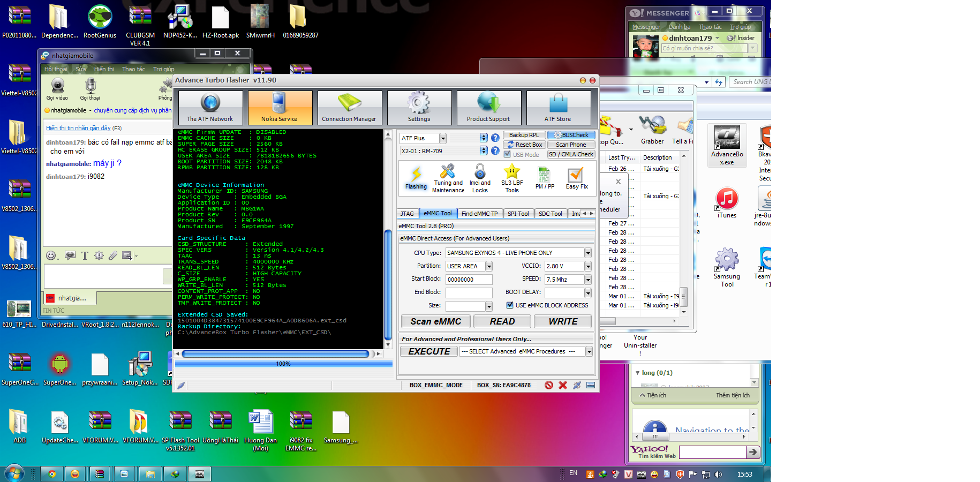Click the Start Block input field
The height and width of the screenshot is (482, 980).
pos(469,280)
